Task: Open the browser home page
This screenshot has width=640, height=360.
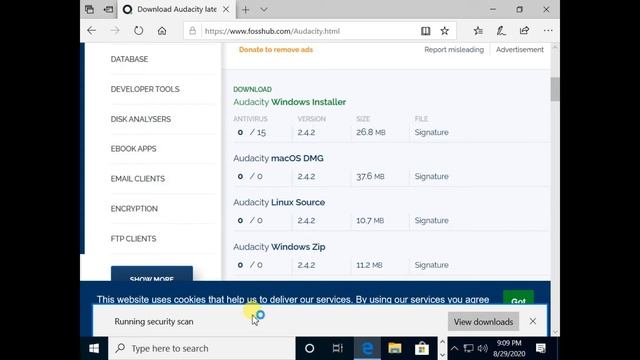Action: (162, 31)
